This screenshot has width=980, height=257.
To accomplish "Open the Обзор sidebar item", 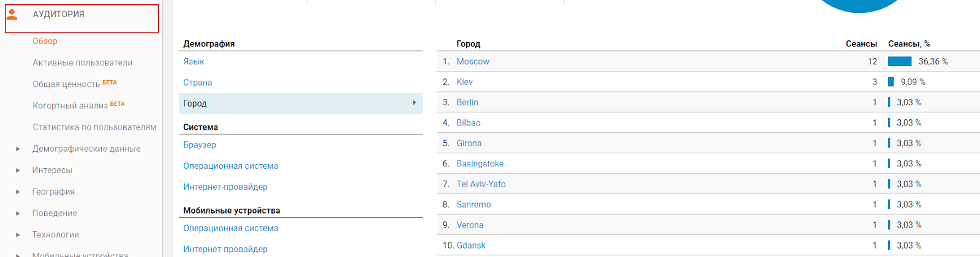I will 45,41.
